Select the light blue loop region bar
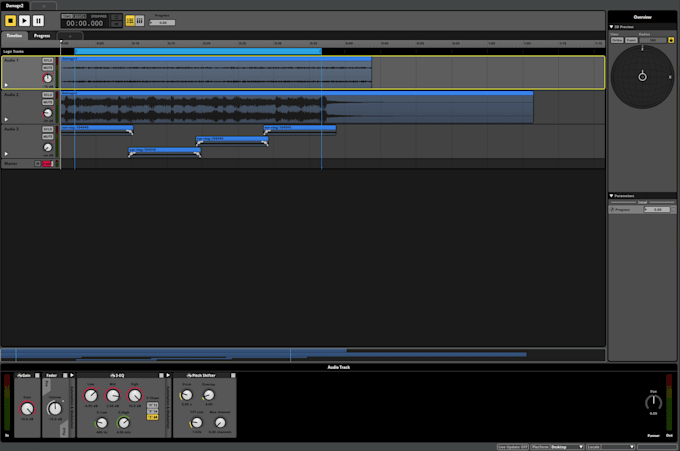The width and height of the screenshot is (680, 451). pos(198,51)
